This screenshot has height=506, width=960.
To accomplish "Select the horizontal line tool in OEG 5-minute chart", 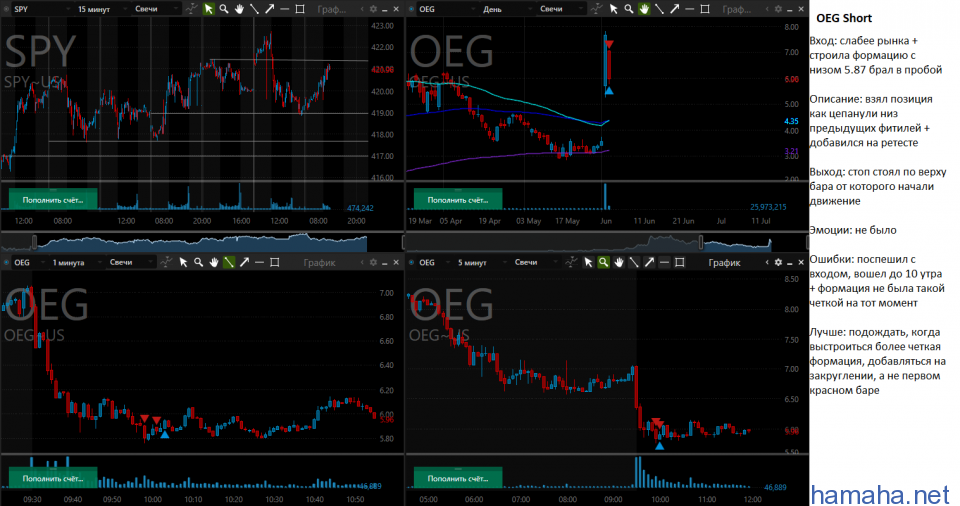I will pos(664,262).
